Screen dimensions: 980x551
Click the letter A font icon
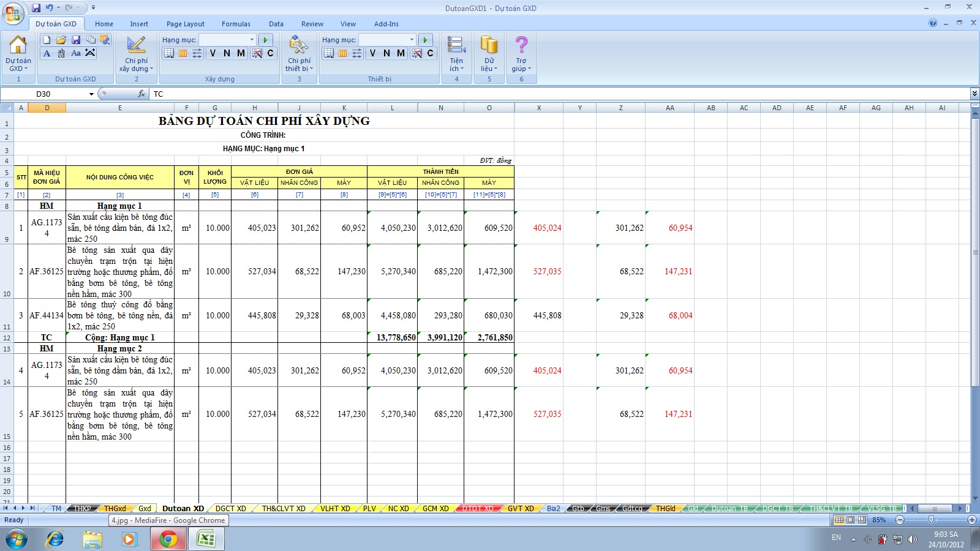click(x=47, y=53)
